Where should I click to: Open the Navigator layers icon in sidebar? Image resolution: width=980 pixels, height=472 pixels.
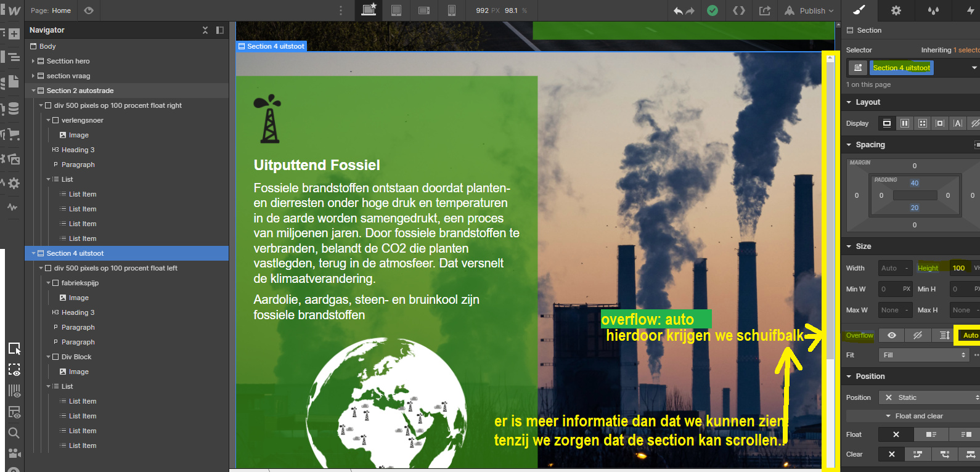click(14, 57)
